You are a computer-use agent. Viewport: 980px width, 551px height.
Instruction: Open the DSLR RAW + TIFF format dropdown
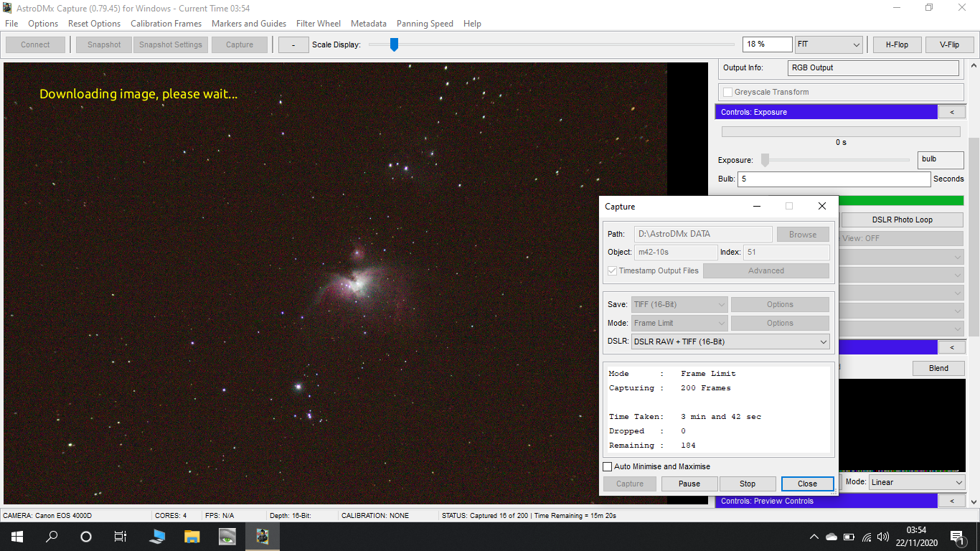[x=730, y=341]
